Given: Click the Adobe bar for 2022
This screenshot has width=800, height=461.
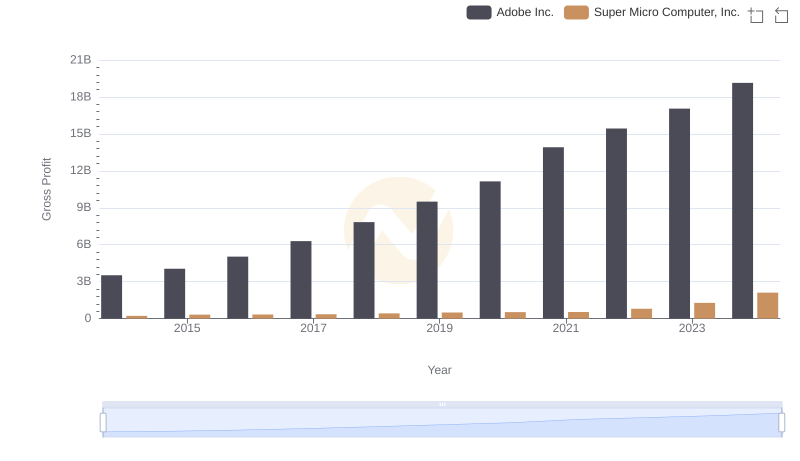Looking at the screenshot, I should pyautogui.click(x=616, y=223).
